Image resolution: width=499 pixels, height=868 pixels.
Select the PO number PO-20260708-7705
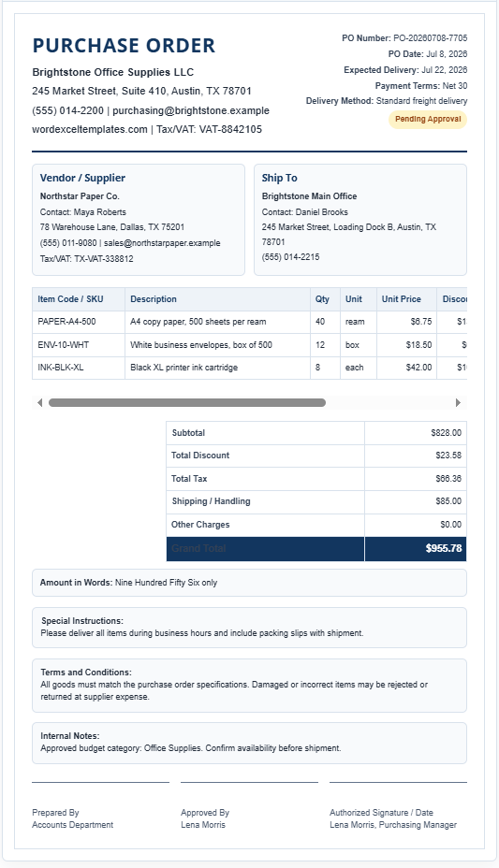[x=431, y=38]
